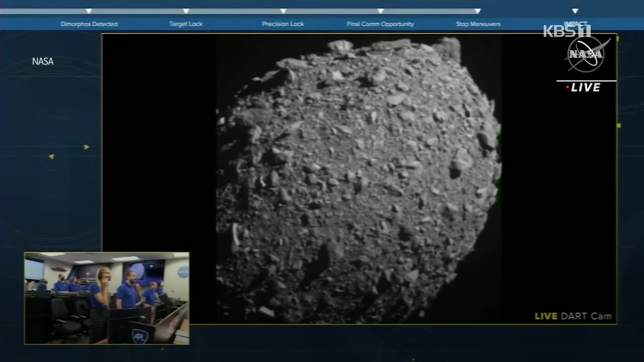Click the IMPACT timeline marker triangle
This screenshot has height=362, width=644.
pos(575,11)
